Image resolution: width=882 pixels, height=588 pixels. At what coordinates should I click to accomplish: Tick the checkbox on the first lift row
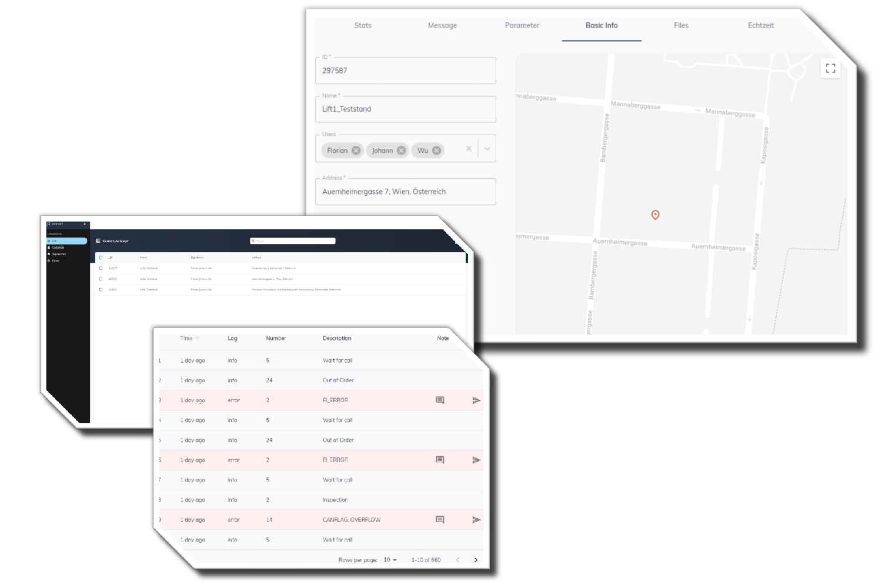tap(101, 268)
